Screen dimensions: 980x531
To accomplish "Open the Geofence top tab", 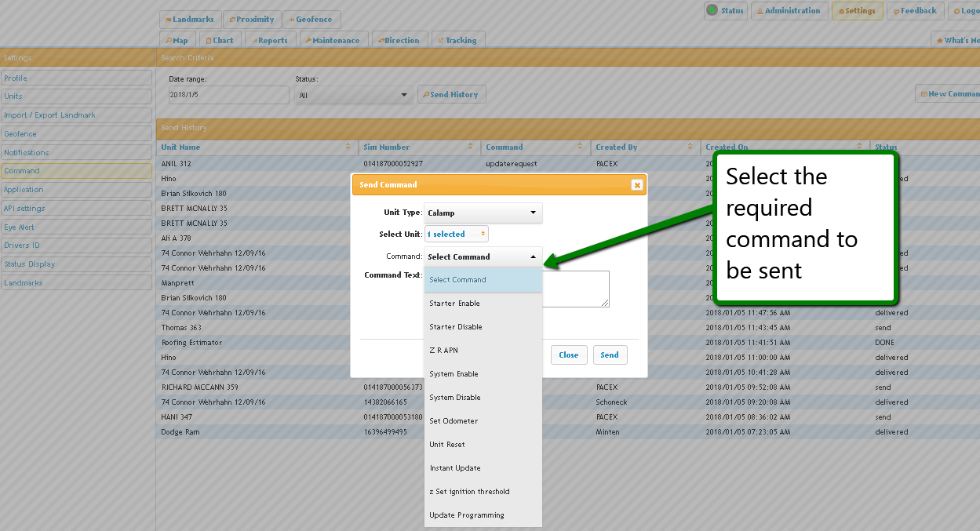I will pos(312,20).
